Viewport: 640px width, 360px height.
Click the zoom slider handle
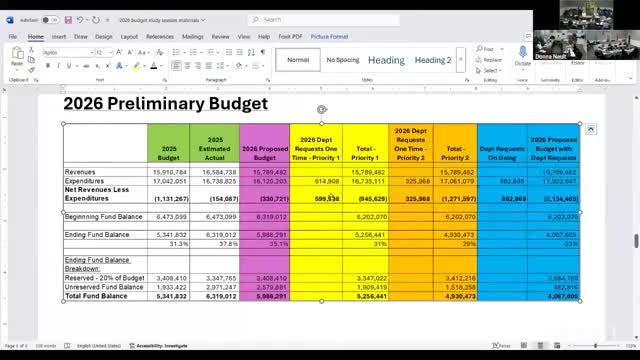pos(596,346)
